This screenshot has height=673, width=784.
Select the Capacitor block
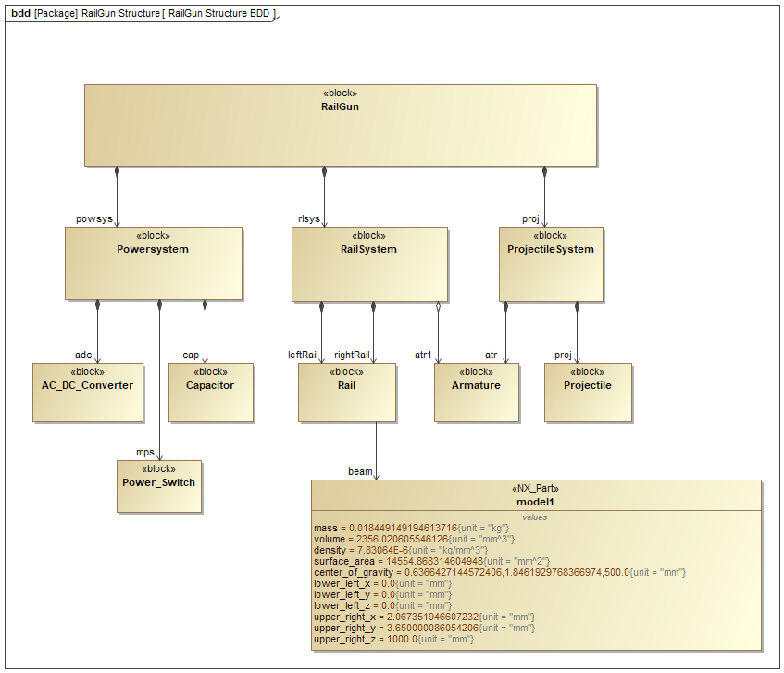coord(211,393)
